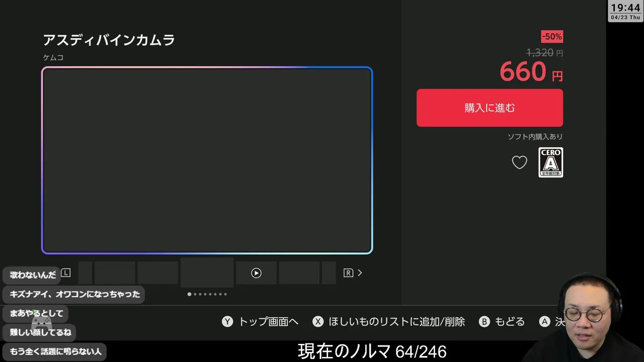The width and height of the screenshot is (644, 362).
Task: Select the play video thumbnail
Action: tap(256, 273)
